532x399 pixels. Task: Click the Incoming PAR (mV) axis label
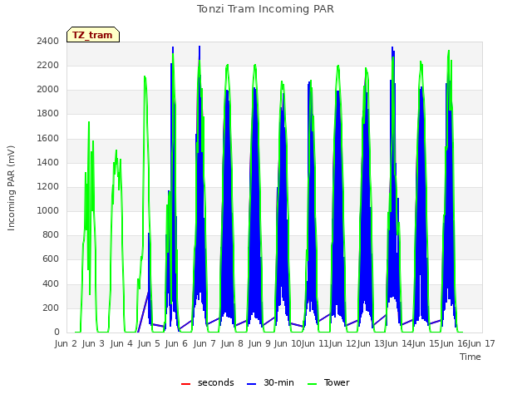click(x=11, y=189)
